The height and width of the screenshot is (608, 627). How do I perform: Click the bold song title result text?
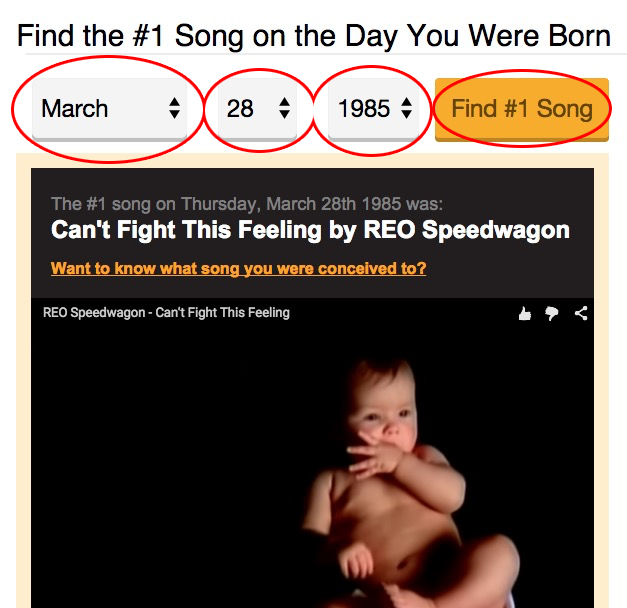(310, 231)
